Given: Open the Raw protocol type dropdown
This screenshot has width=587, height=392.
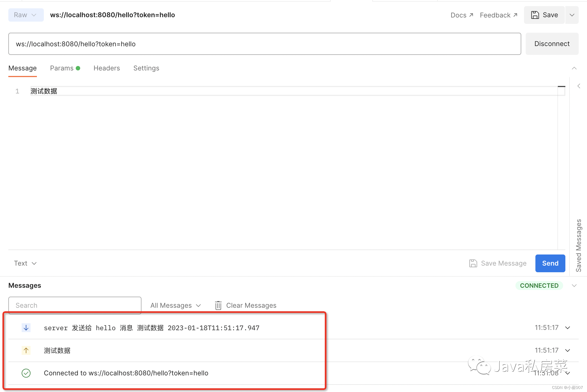Looking at the screenshot, I should pyautogui.click(x=26, y=15).
